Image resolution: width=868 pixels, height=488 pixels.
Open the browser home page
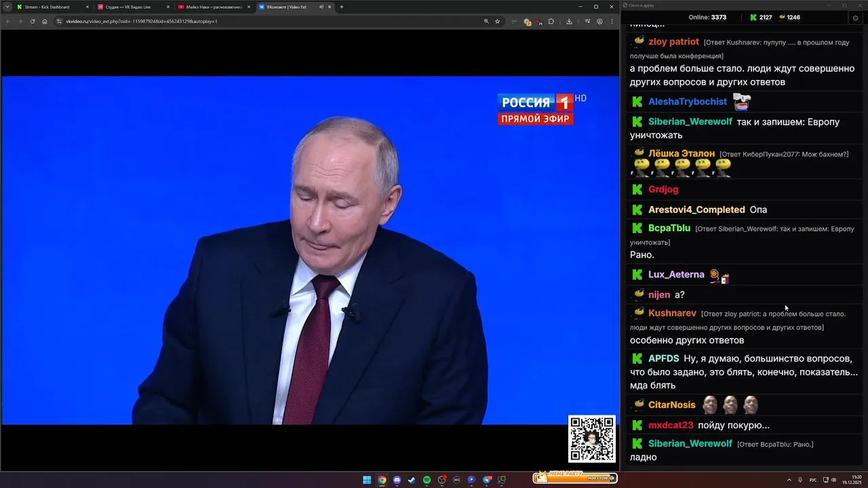(x=45, y=21)
